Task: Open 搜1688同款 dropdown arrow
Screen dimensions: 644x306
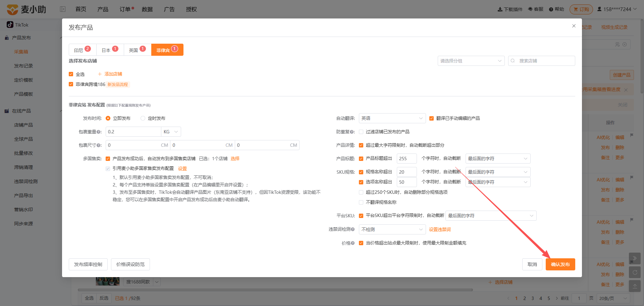Action: (x=157, y=282)
